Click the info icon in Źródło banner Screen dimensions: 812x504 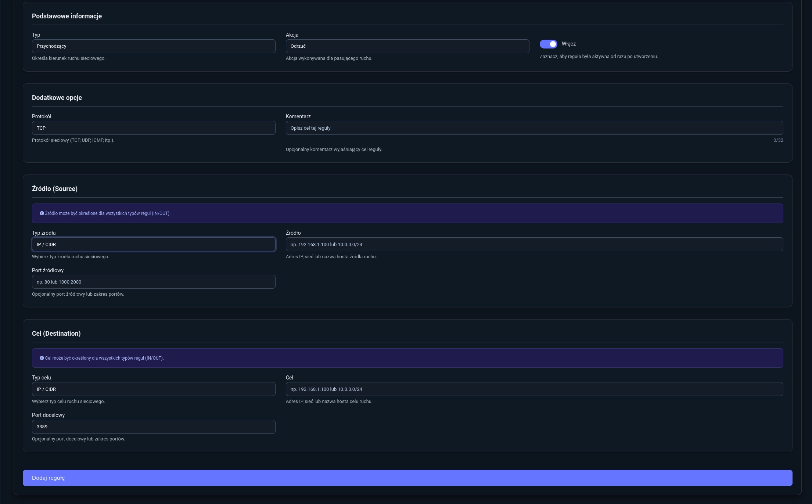(x=42, y=213)
